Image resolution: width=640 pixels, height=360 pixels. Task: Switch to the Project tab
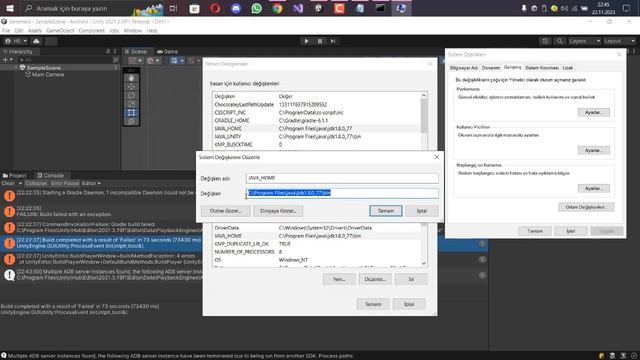pos(15,176)
